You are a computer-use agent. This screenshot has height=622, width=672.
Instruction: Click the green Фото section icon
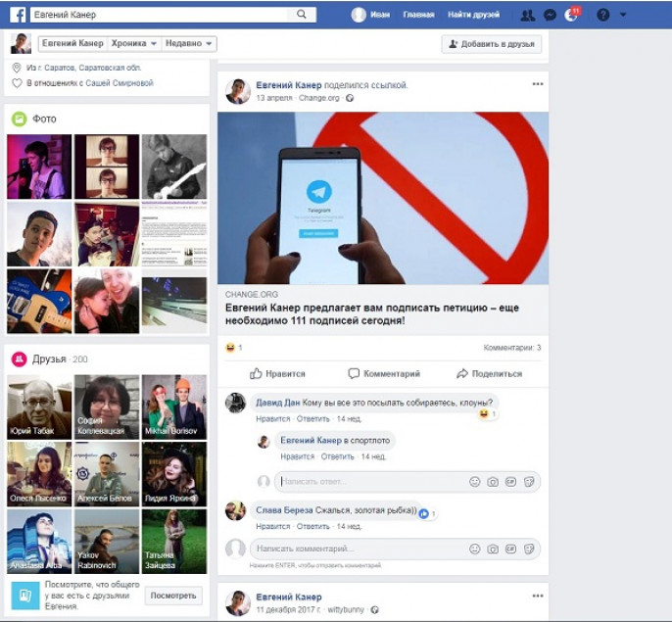(20, 120)
